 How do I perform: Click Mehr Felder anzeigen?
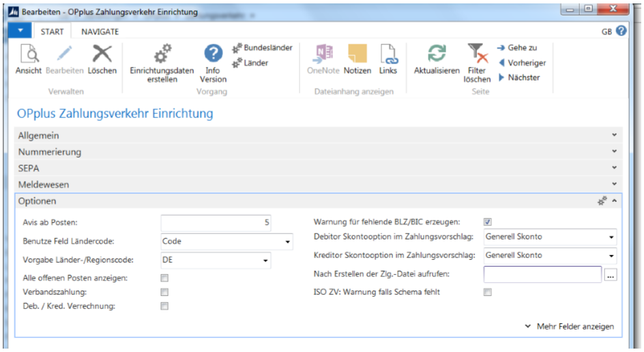[570, 327]
